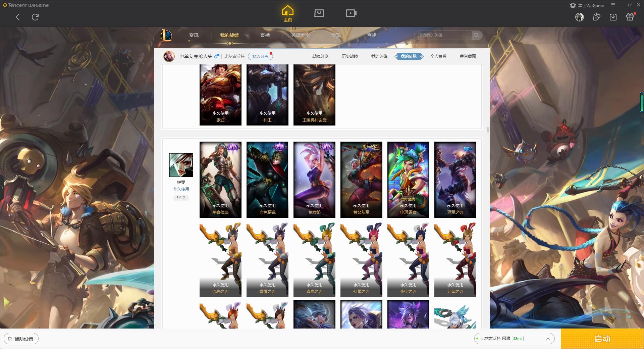Switch to 荣誉截图 section
This screenshot has height=349, width=644.
tap(468, 56)
